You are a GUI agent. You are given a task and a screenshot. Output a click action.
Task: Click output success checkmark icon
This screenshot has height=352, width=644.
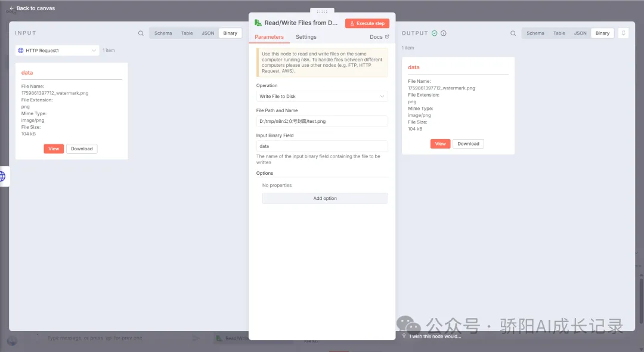pyautogui.click(x=434, y=33)
